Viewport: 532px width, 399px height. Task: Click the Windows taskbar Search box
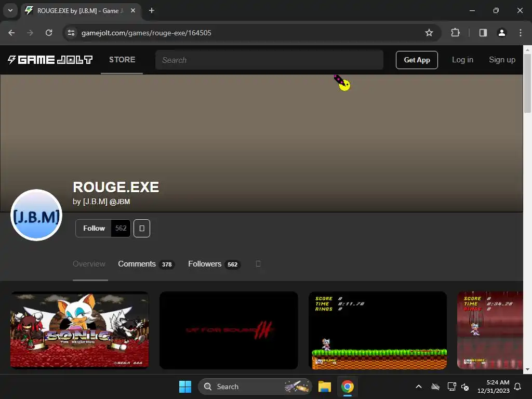click(255, 387)
